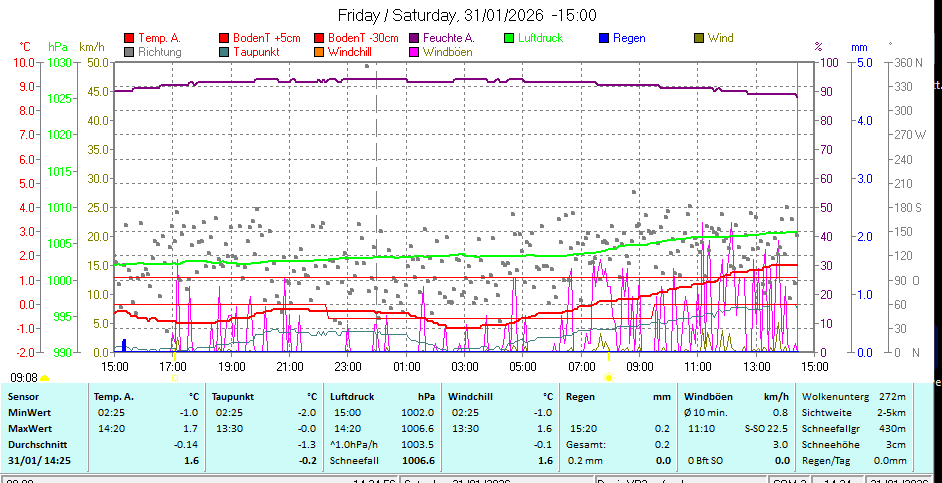The height and width of the screenshot is (483, 942).
Task: Click the teal Taupunkt legend square
Action: [x=224, y=51]
